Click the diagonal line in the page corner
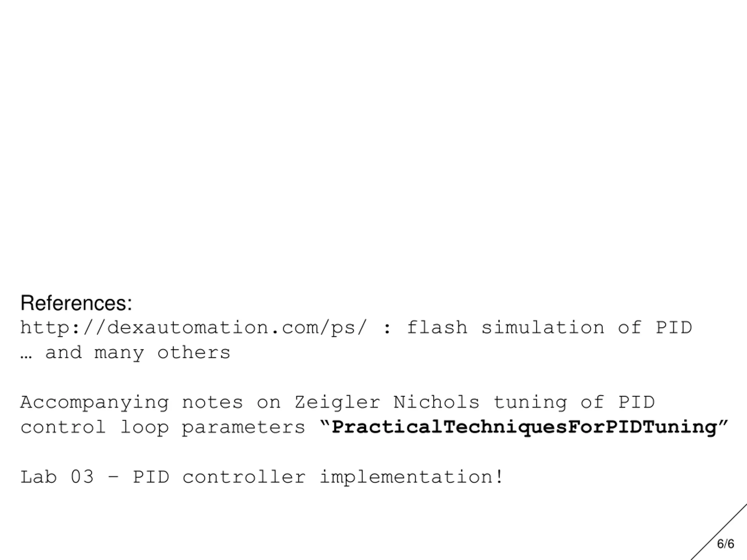 [x=719, y=532]
